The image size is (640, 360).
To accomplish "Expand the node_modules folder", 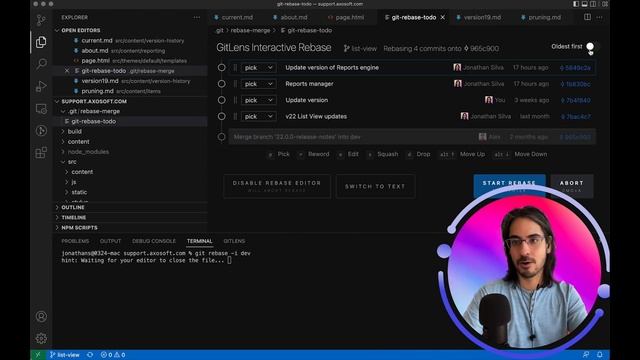I will 63,152.
